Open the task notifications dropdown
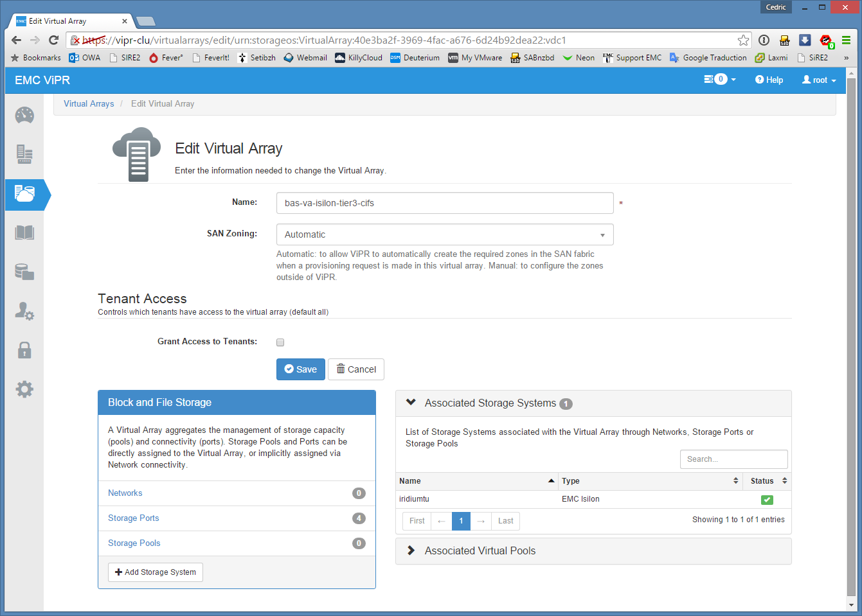862x616 pixels. point(720,80)
